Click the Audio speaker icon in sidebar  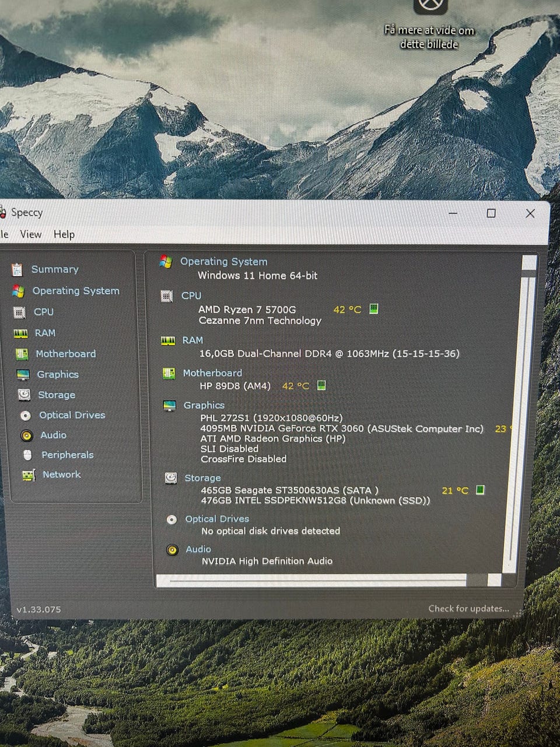[x=26, y=435]
